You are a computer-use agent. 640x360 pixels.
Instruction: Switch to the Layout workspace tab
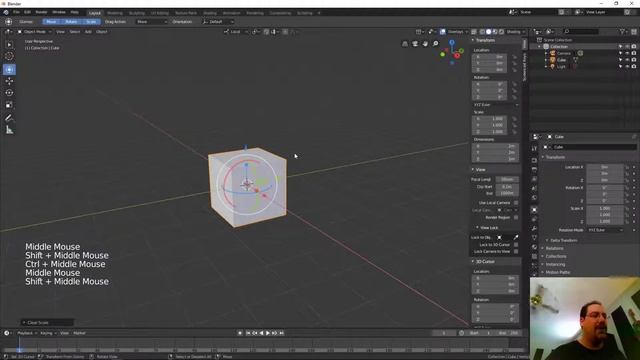pos(95,13)
